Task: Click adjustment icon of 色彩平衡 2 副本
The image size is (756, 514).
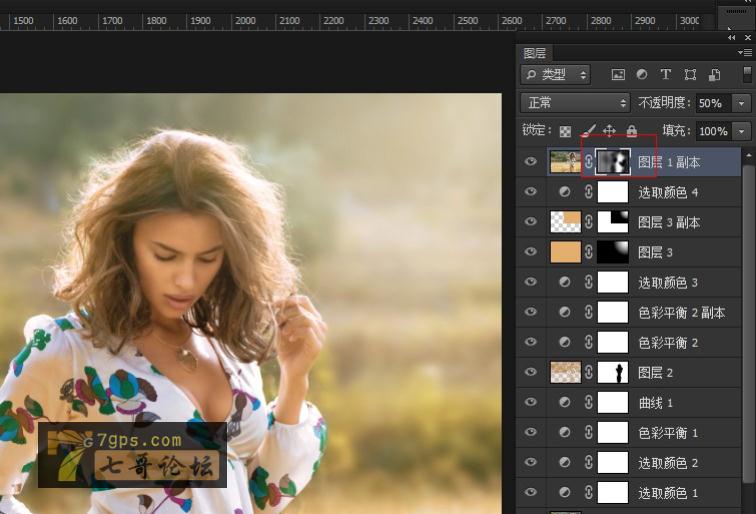Action: tap(565, 312)
